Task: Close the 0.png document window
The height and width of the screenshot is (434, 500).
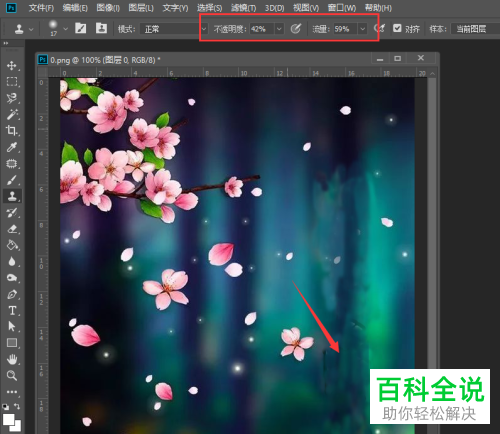Action: click(x=421, y=58)
